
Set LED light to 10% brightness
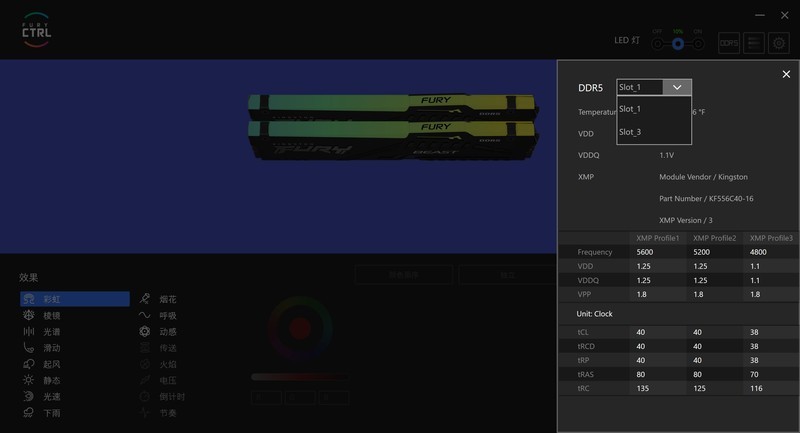678,44
